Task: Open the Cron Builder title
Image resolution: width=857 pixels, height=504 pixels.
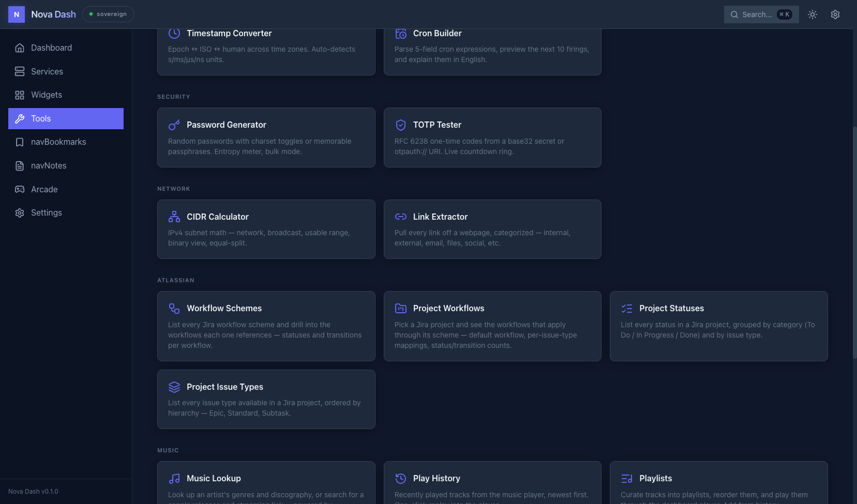Action: coord(438,33)
